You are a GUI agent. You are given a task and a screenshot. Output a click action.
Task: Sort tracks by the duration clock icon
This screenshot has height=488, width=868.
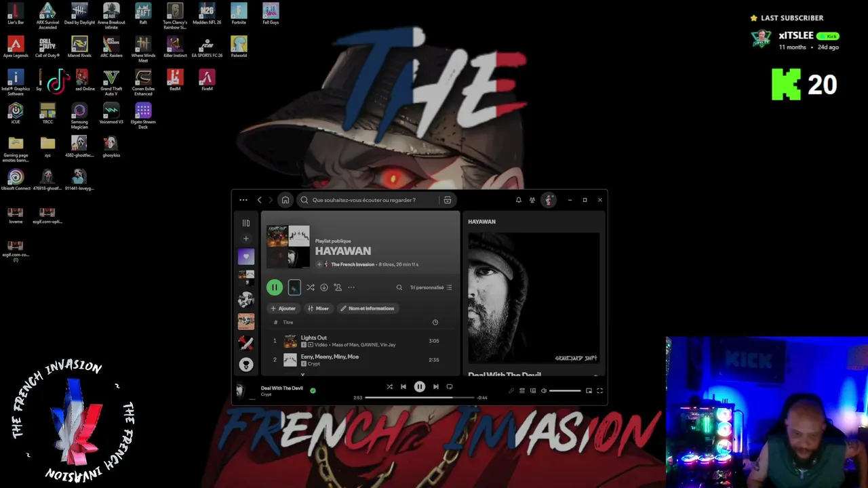pyautogui.click(x=435, y=323)
